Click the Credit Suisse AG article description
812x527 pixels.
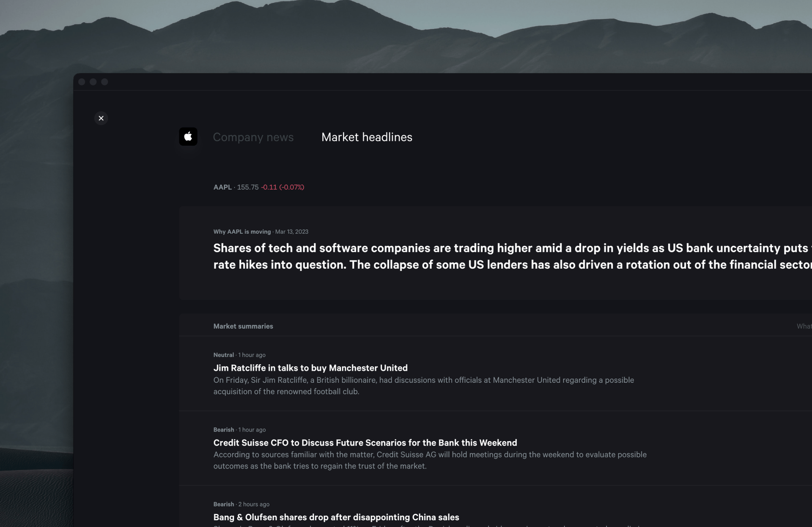429,460
